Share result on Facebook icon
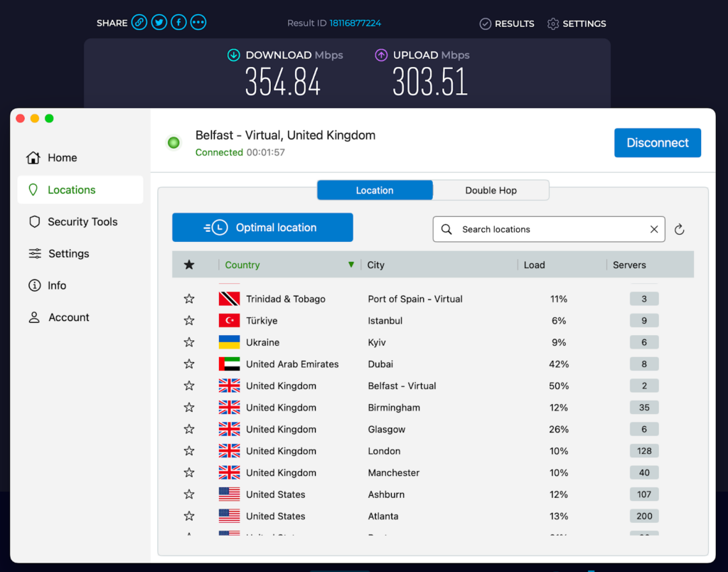This screenshot has height=572, width=728. (x=178, y=22)
